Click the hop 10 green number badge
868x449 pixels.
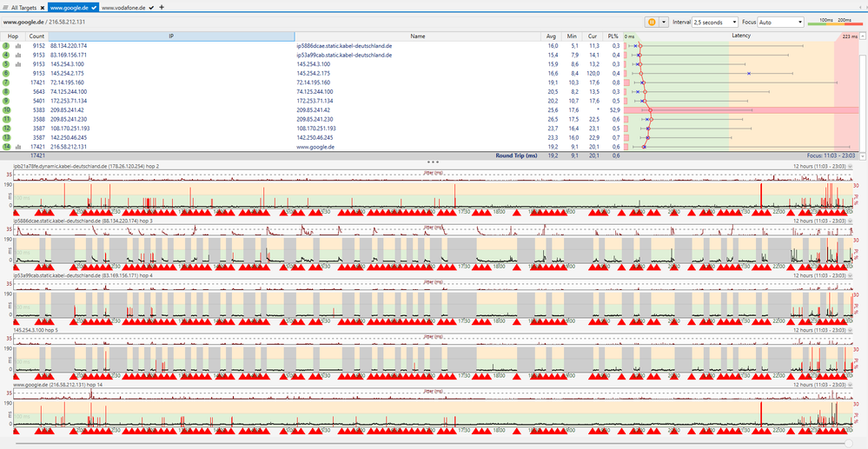pos(6,109)
